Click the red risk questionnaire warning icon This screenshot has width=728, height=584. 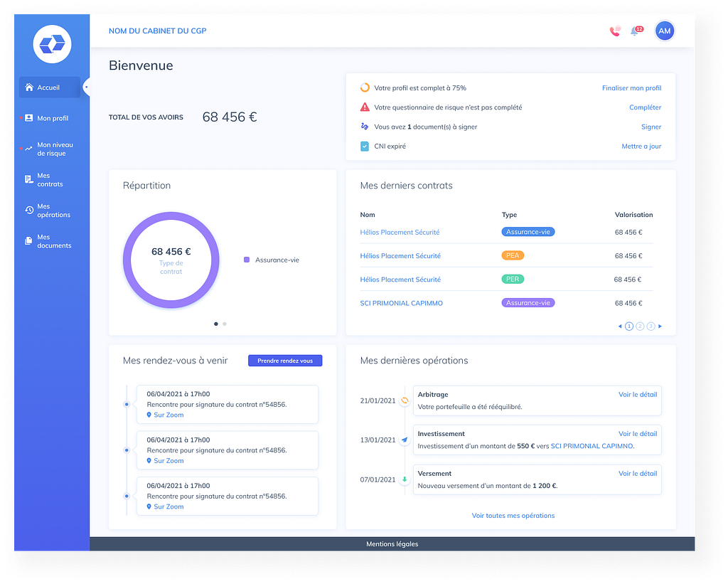click(x=365, y=107)
